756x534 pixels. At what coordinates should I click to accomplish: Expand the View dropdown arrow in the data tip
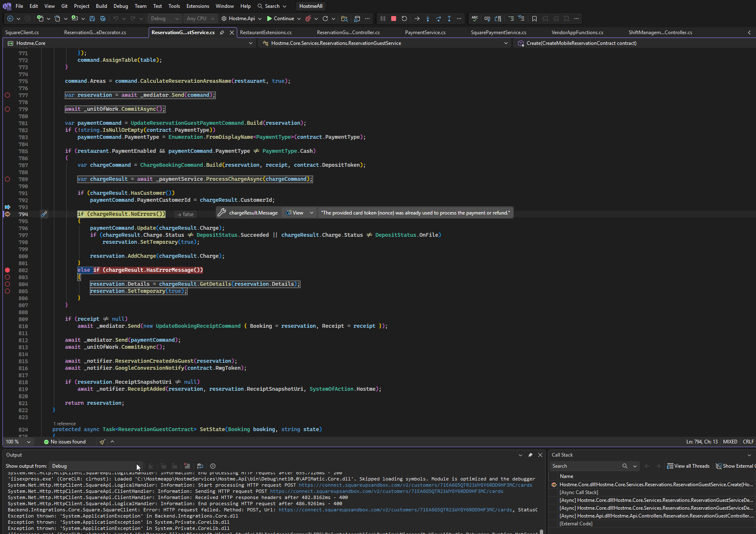click(x=312, y=213)
